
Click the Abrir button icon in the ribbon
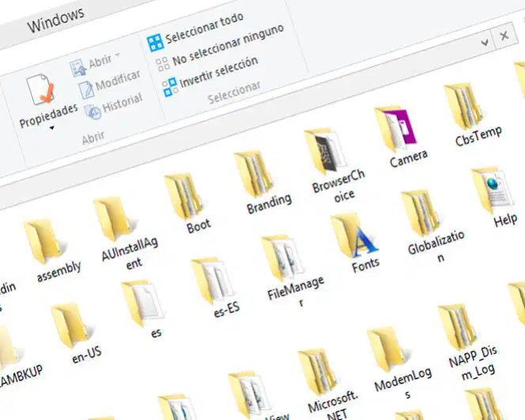pyautogui.click(x=78, y=68)
